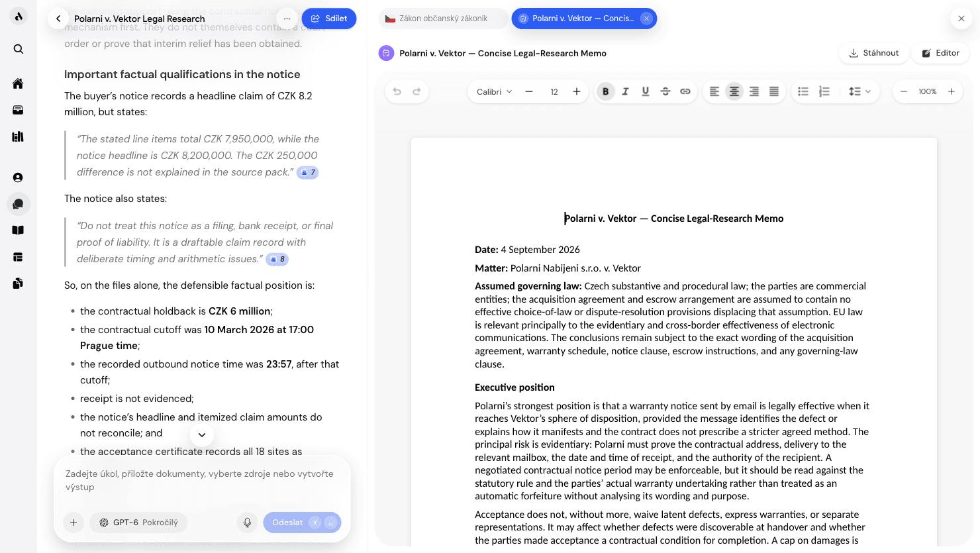Image resolution: width=980 pixels, height=553 pixels.
Task: Align text to the left
Action: [714, 91]
